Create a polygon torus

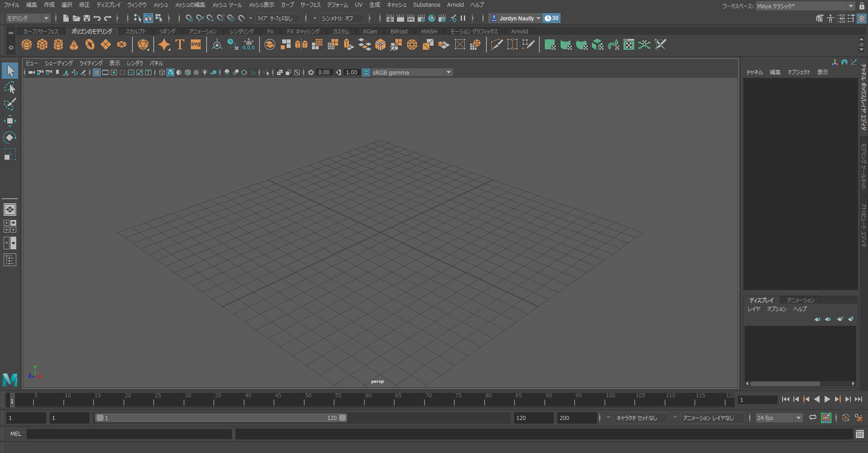click(90, 44)
